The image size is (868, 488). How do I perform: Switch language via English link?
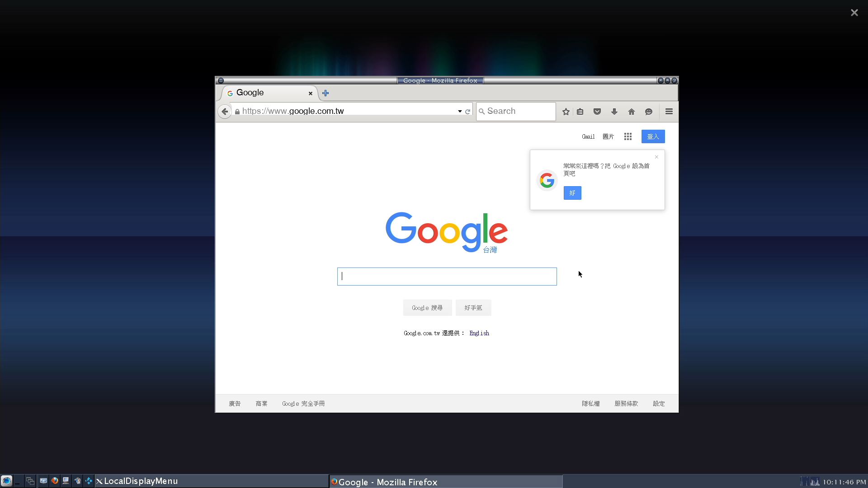(x=479, y=333)
